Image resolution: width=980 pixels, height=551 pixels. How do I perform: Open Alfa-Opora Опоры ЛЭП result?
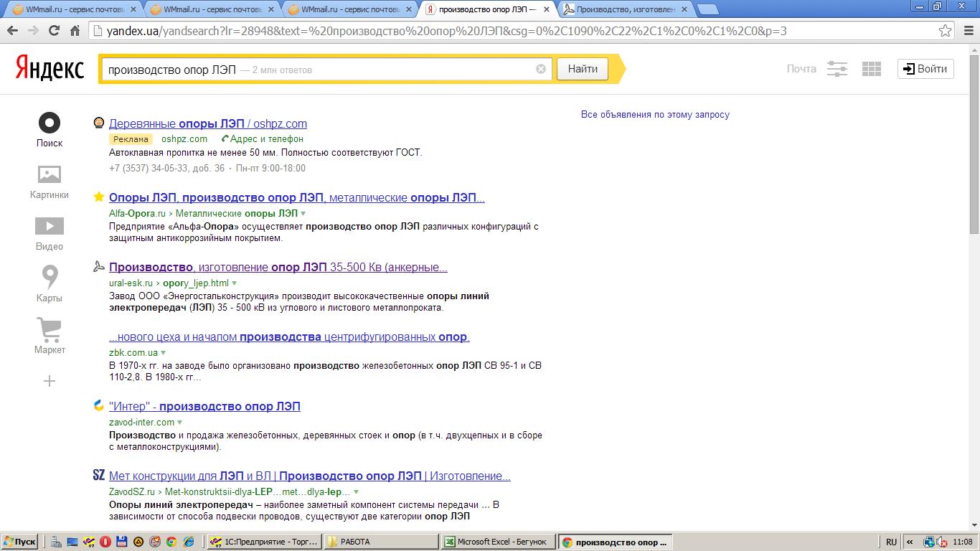tap(297, 198)
